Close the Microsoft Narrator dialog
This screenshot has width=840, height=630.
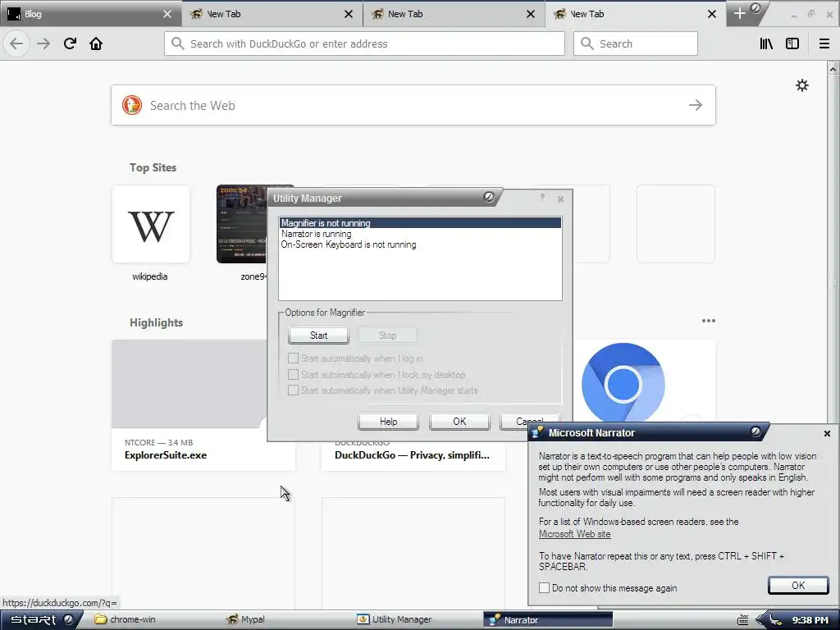(827, 433)
